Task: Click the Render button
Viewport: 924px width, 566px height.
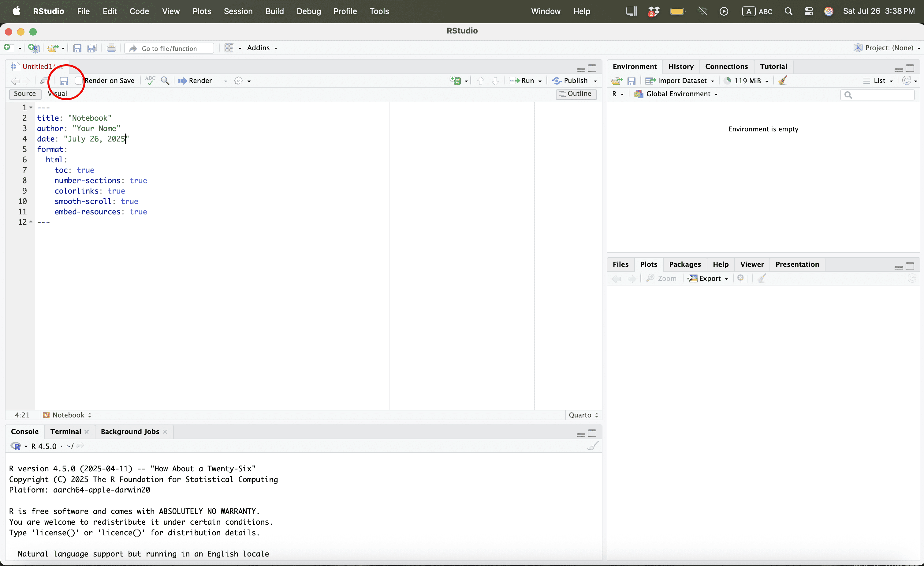Action: point(196,81)
